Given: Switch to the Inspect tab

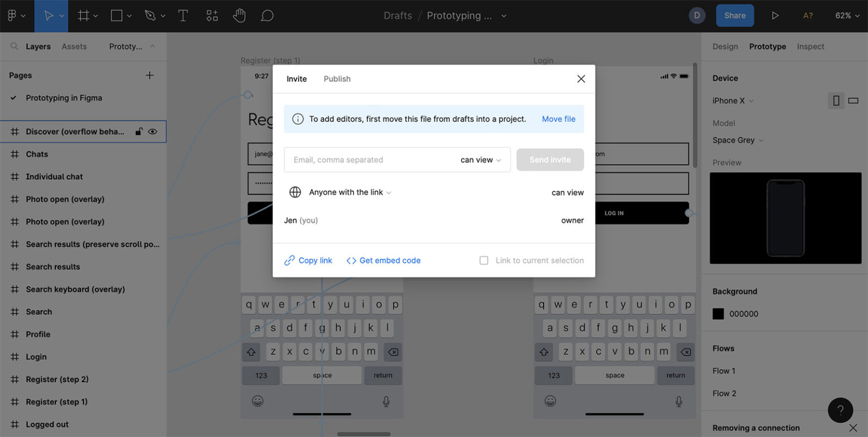Looking at the screenshot, I should [810, 46].
